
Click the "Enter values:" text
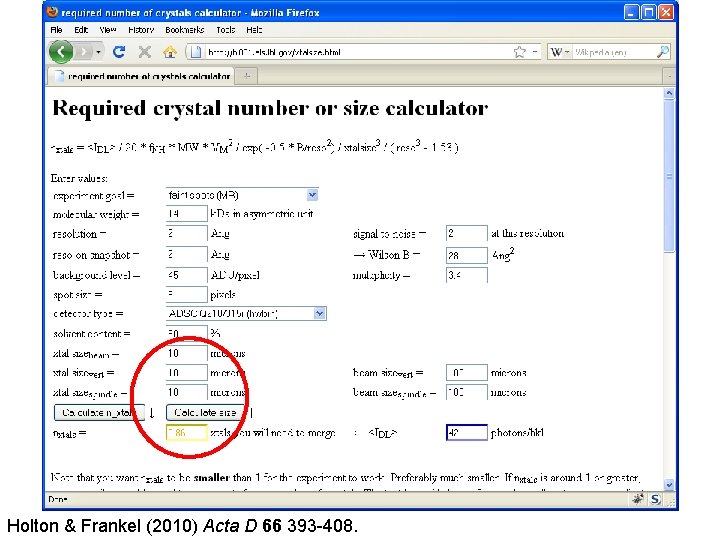[x=79, y=178]
